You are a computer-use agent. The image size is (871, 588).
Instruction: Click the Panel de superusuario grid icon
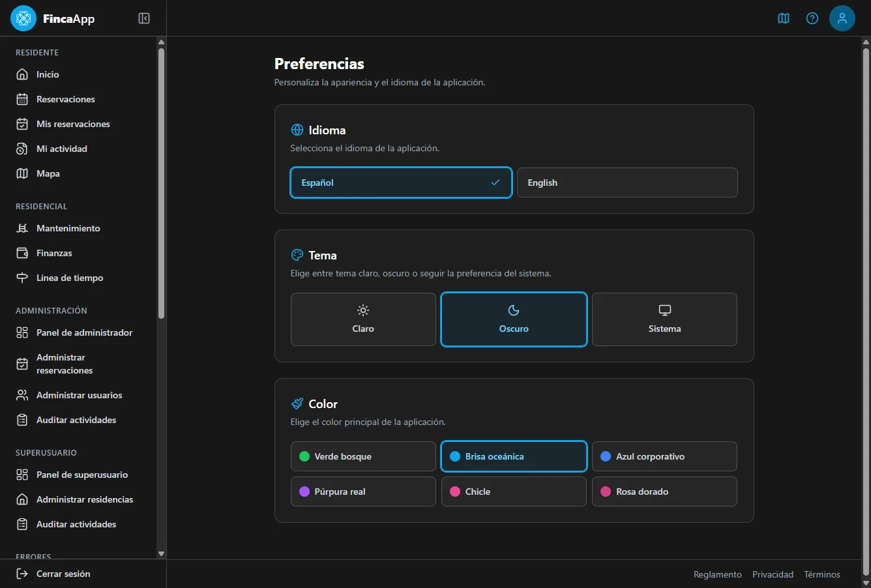pyautogui.click(x=22, y=475)
